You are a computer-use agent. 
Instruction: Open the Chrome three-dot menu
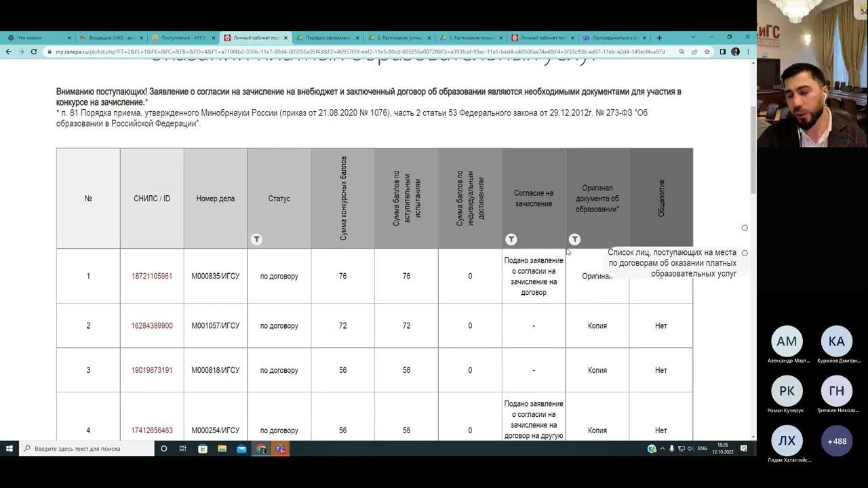pos(748,52)
